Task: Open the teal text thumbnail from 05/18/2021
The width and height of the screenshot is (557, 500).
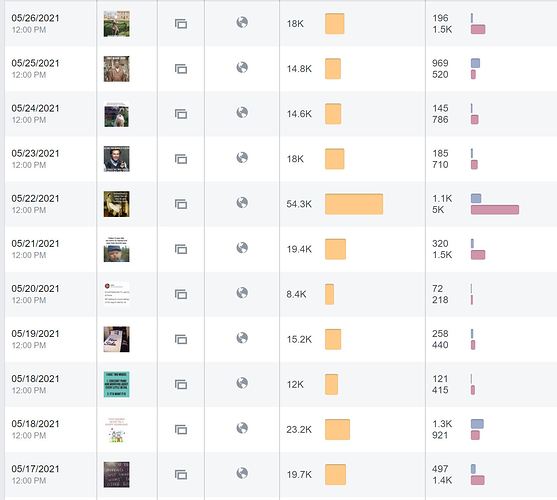Action: coord(117,385)
